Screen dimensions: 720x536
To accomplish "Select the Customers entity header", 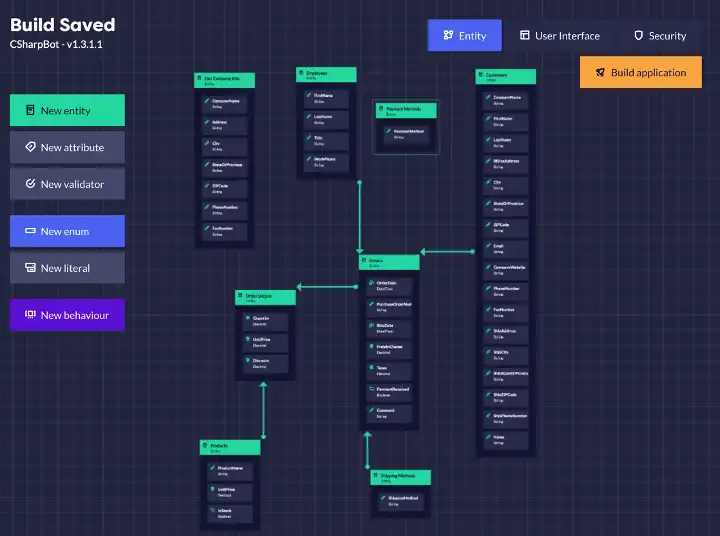I will [505, 77].
